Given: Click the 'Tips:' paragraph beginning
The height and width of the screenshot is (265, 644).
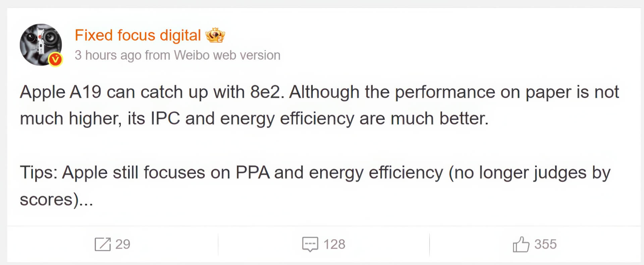Looking at the screenshot, I should (x=39, y=173).
